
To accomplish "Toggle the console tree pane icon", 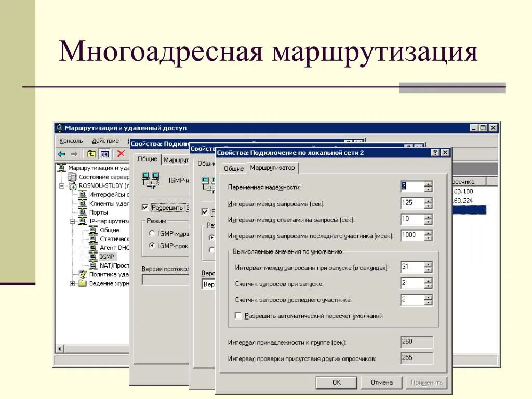I will click(104, 154).
